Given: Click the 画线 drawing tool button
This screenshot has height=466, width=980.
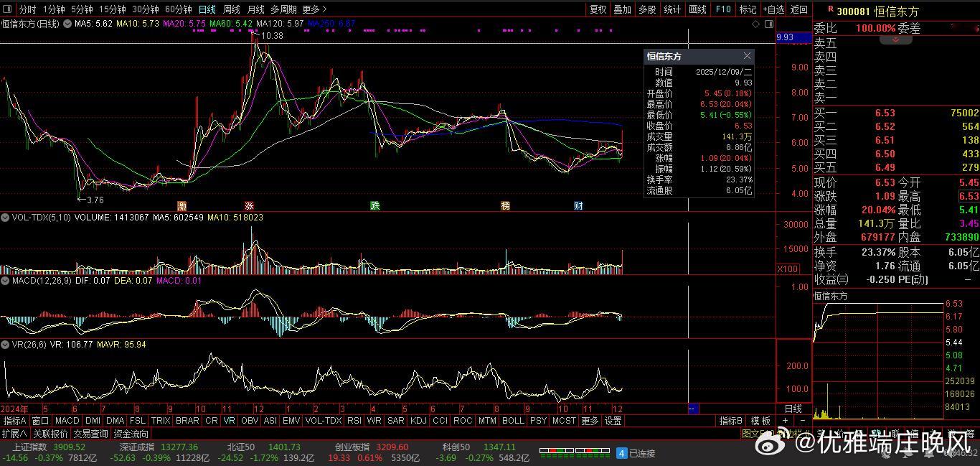Looking at the screenshot, I should [697, 9].
